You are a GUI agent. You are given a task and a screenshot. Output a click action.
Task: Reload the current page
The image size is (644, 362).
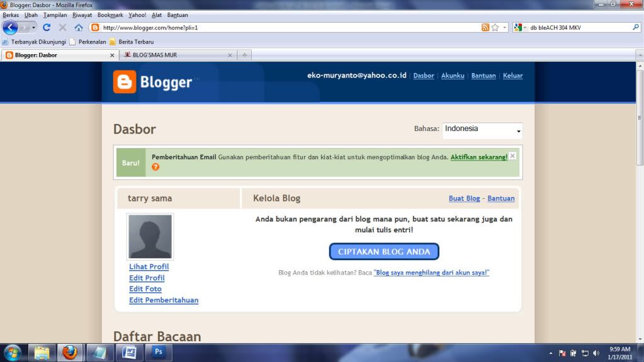[x=47, y=28]
